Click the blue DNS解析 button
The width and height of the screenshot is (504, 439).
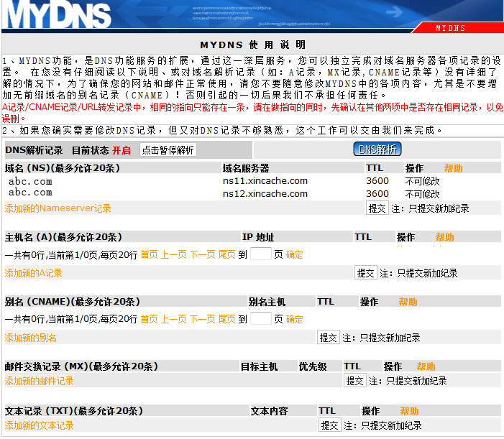pos(377,149)
